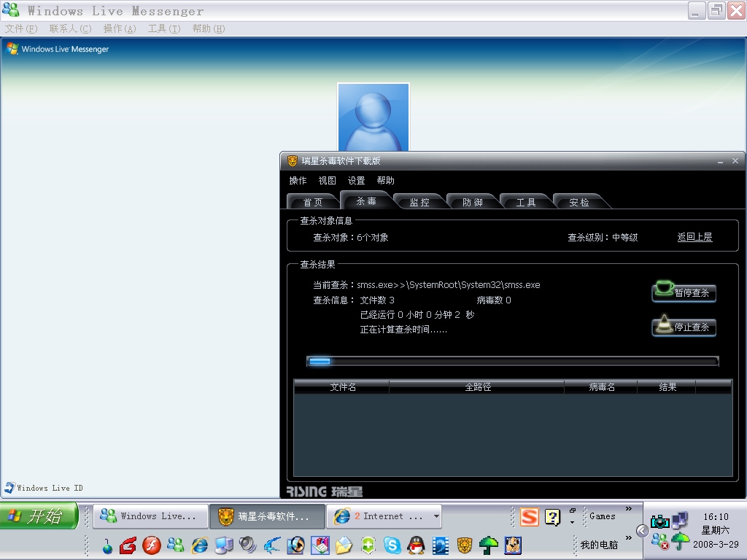Open the speaker volume quick launch icon

coord(248,545)
